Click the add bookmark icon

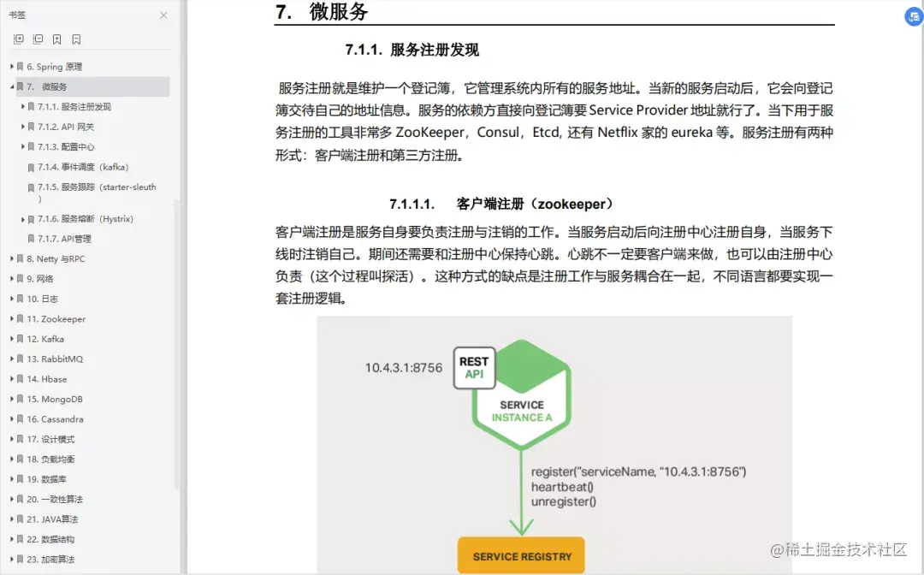click(x=58, y=39)
